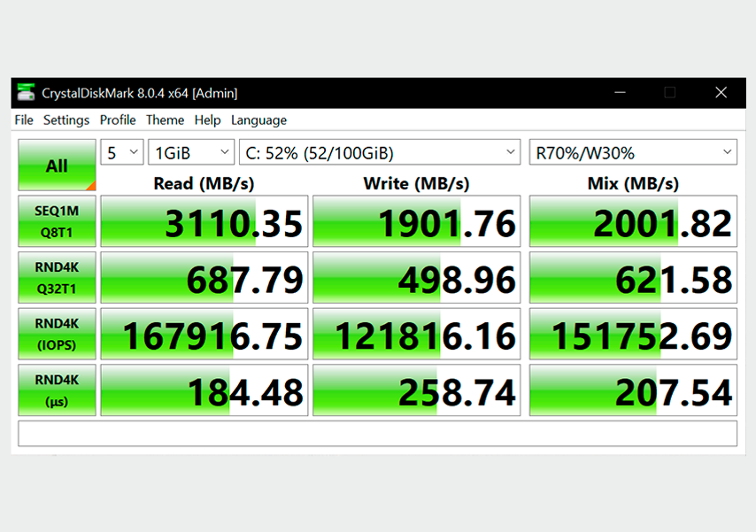Run the RND4K Q32T1 test
This screenshot has width=756, height=532.
tap(57, 277)
